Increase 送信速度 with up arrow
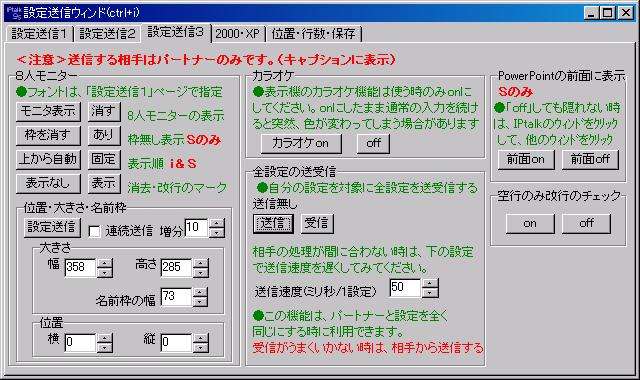640x380 pixels. coord(430,283)
